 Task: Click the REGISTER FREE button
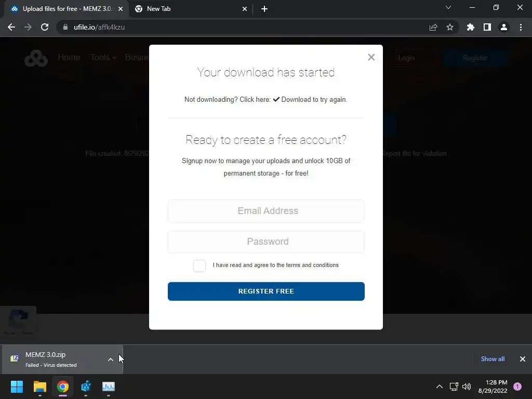click(266, 291)
